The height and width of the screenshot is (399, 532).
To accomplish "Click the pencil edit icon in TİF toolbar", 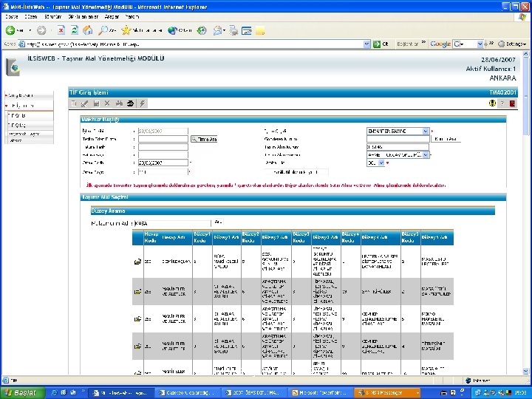I will point(85,103).
